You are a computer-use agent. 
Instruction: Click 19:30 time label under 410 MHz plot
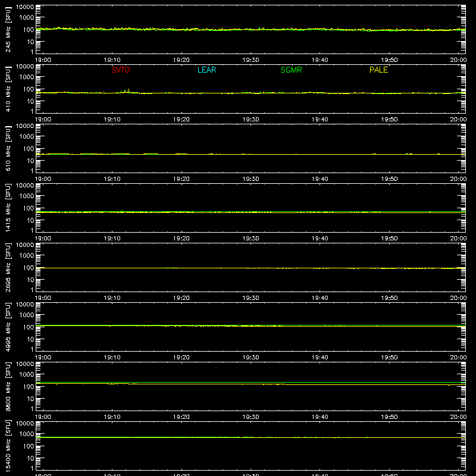[x=250, y=120]
